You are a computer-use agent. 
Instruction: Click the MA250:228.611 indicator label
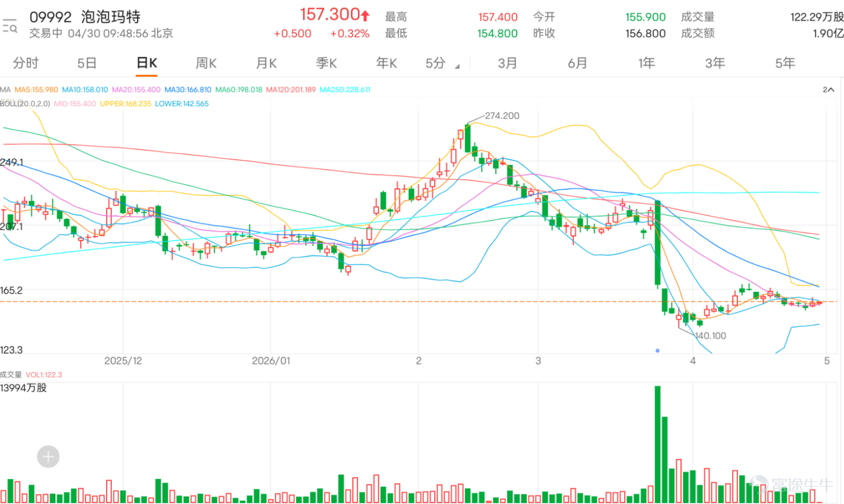[345, 90]
